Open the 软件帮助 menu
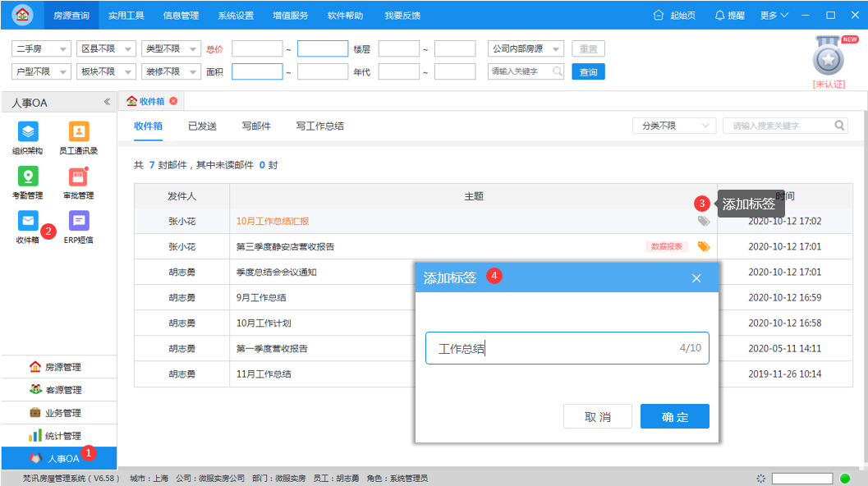Image resolution: width=868 pixels, height=486 pixels. 346,16
